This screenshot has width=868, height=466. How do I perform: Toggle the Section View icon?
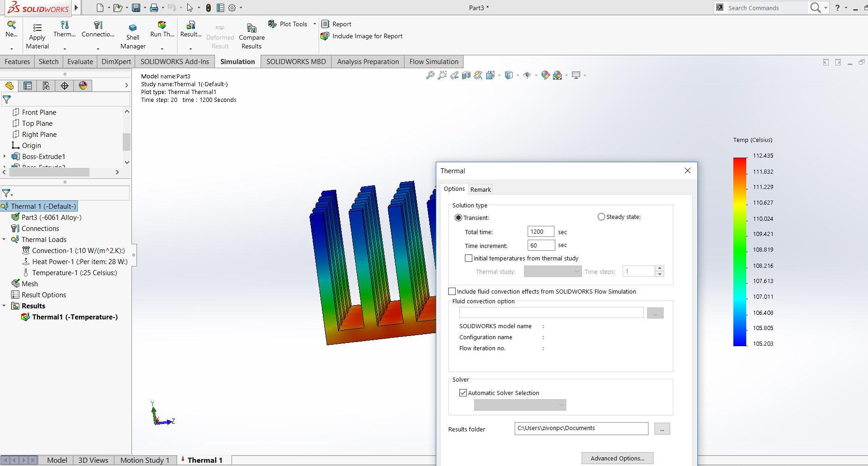tap(466, 75)
